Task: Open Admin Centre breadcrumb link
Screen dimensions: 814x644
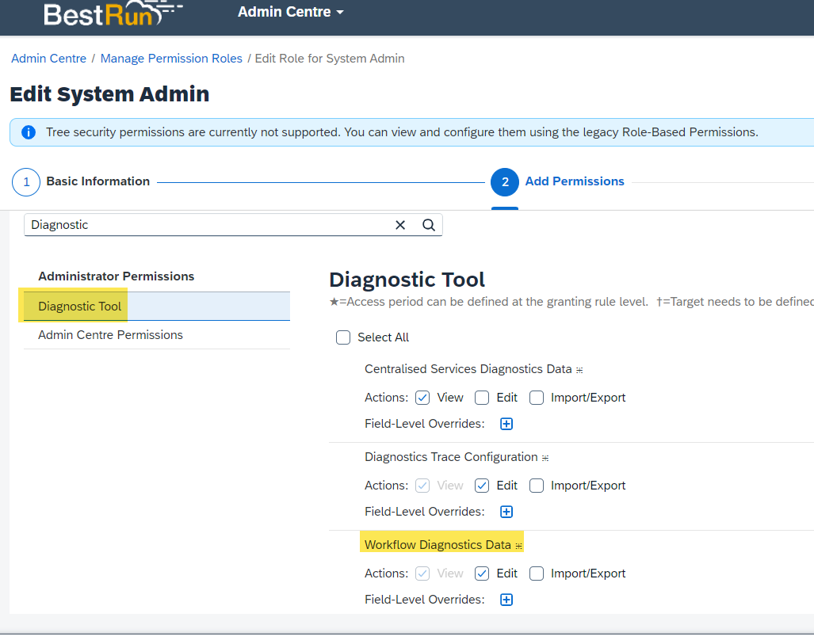Action: point(49,59)
